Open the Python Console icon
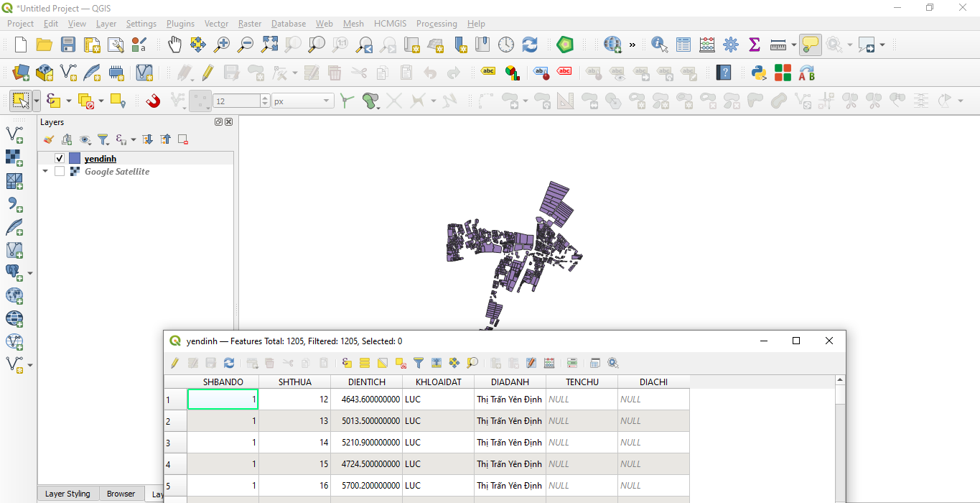 pyautogui.click(x=759, y=73)
